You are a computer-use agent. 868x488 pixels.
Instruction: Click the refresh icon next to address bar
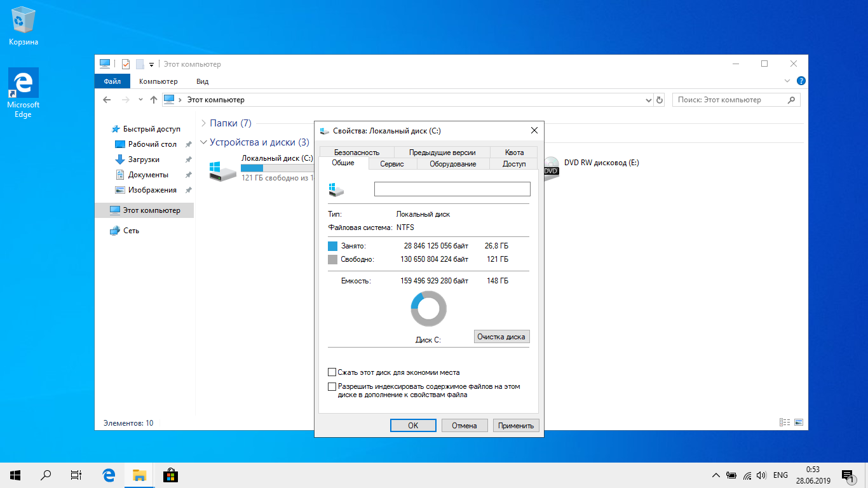[x=660, y=100]
